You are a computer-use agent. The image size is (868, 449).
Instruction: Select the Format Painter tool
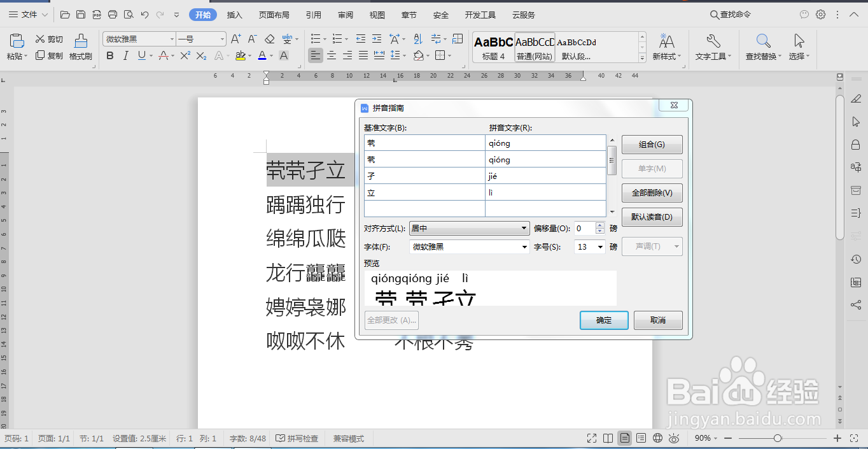click(80, 47)
